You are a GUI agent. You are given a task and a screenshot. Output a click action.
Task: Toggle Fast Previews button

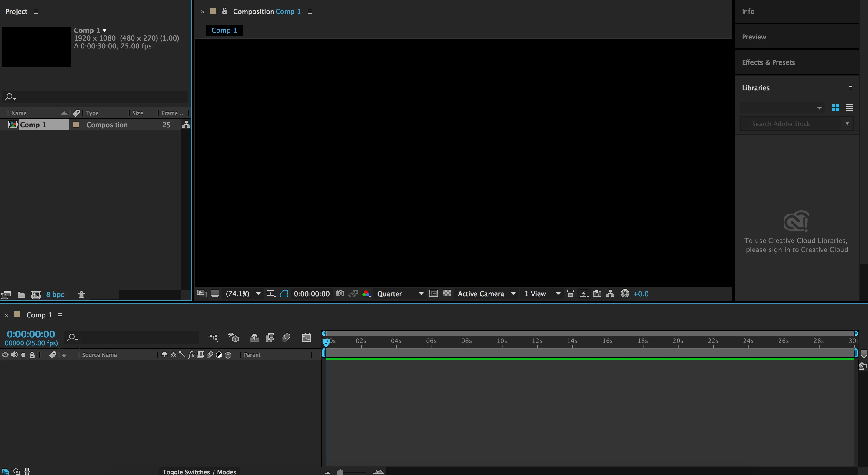pos(584,294)
